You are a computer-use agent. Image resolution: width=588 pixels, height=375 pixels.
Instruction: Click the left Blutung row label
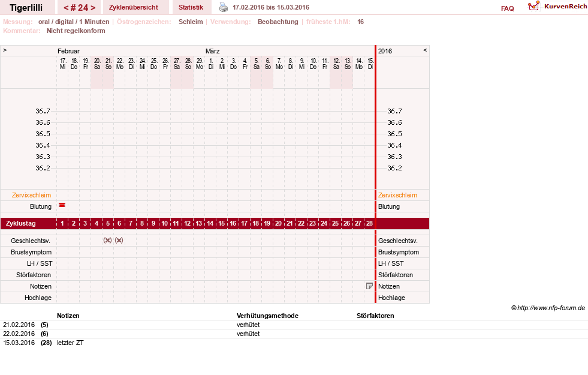(41, 206)
